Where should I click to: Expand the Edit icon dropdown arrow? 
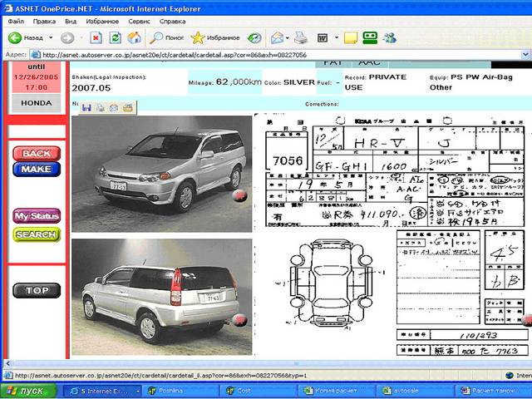coord(336,37)
